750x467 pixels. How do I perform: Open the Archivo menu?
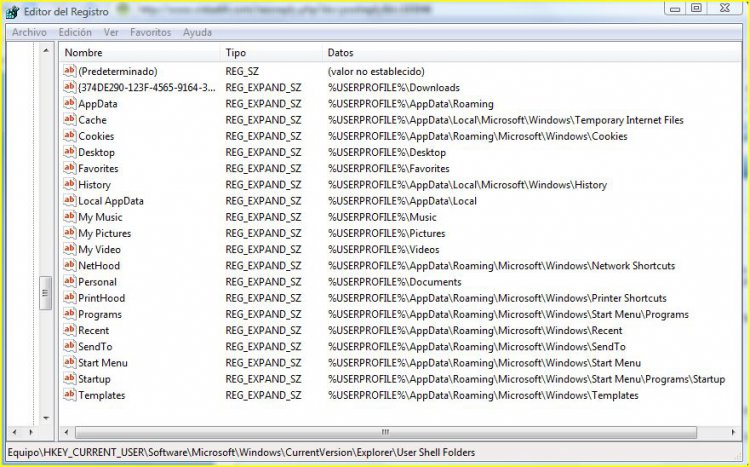29,33
